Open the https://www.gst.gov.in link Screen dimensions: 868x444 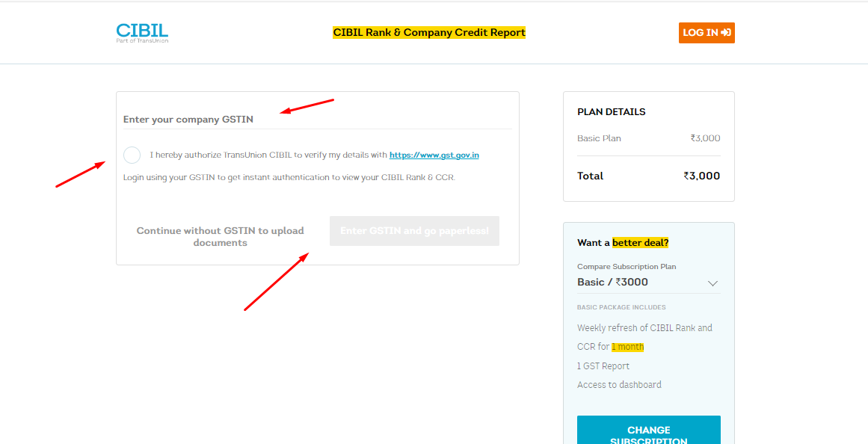[x=434, y=155]
